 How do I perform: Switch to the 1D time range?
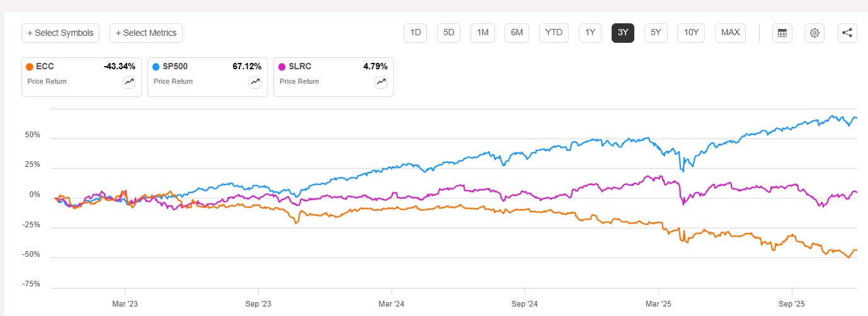coord(416,33)
